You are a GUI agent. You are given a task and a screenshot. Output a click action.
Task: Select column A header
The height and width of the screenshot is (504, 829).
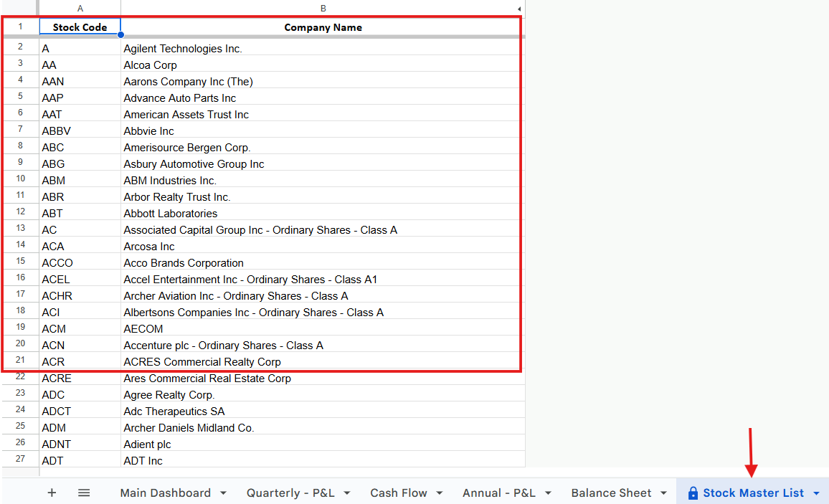click(80, 9)
